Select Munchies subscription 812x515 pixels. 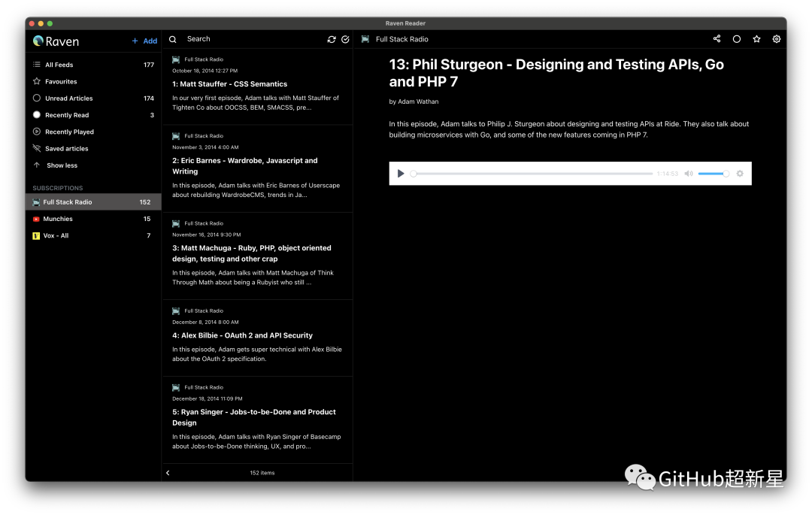coord(93,219)
